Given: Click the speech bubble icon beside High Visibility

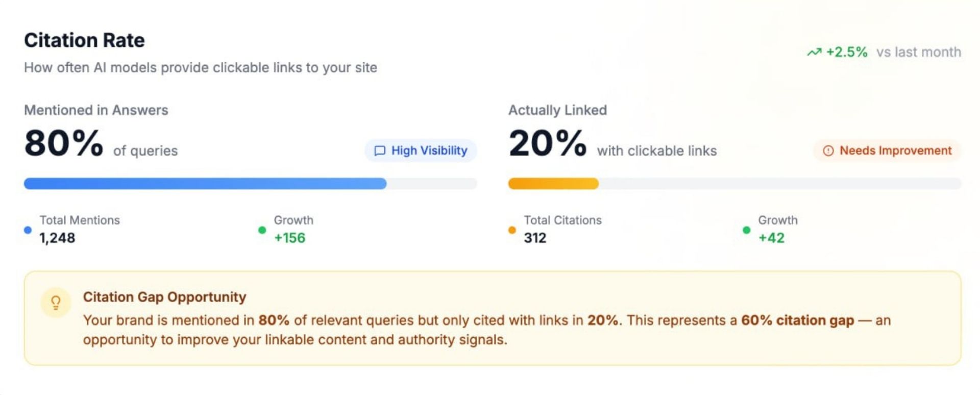Looking at the screenshot, I should pos(380,151).
